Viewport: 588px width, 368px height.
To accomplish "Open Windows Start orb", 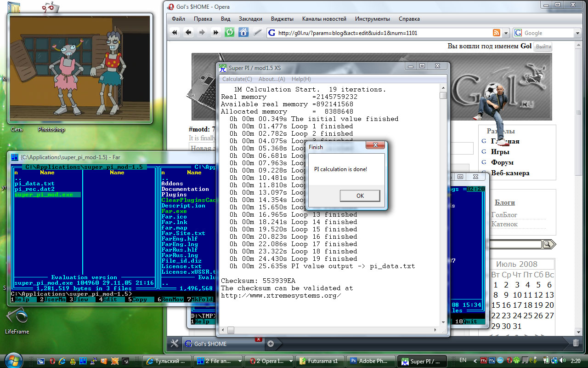I will click(x=13, y=360).
